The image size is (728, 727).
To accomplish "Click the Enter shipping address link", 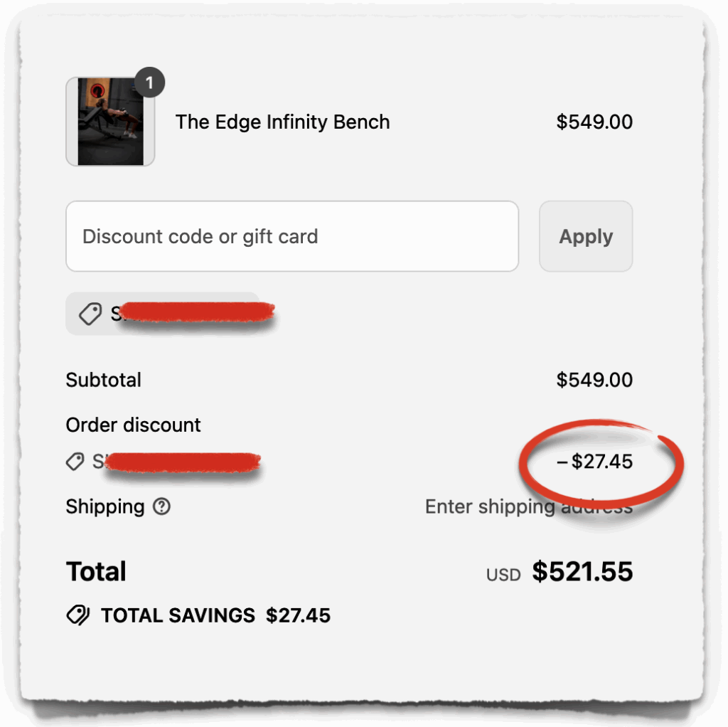I will [529, 506].
